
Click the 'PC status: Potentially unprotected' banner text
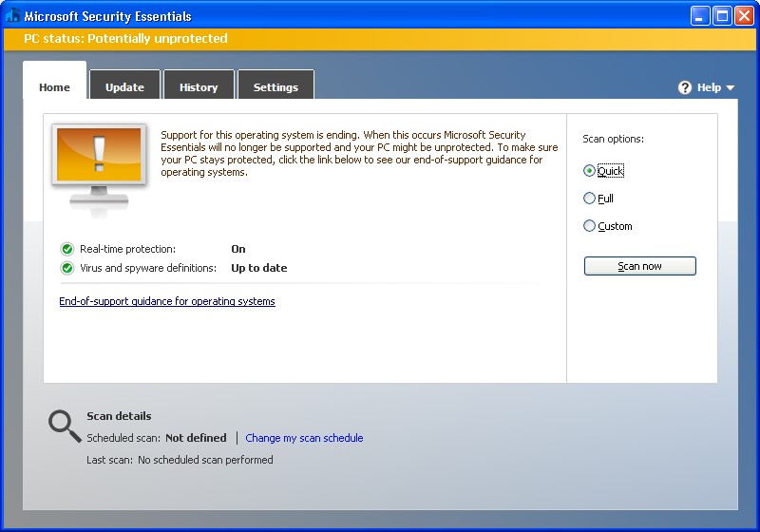(x=125, y=38)
